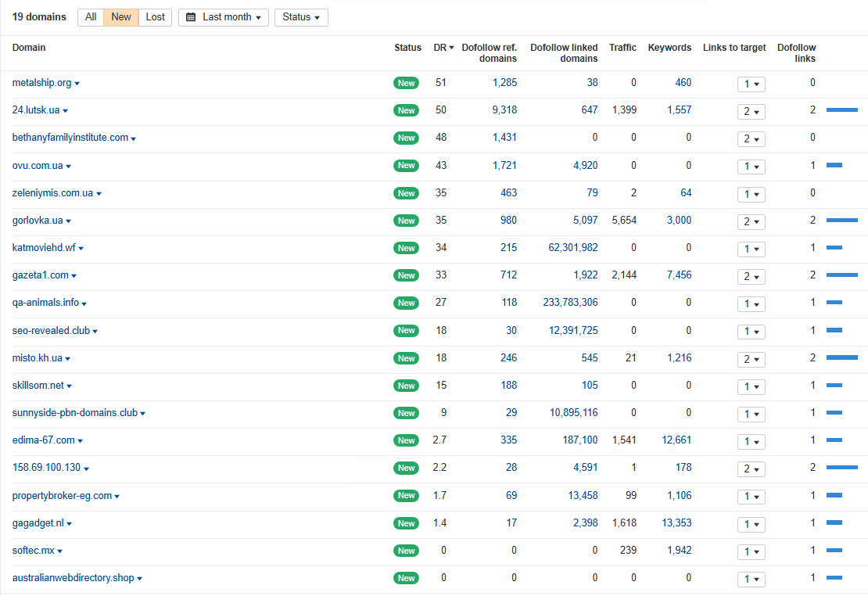Open the edima-67.com domain link
Viewport: 868px width, 596px height.
point(43,440)
